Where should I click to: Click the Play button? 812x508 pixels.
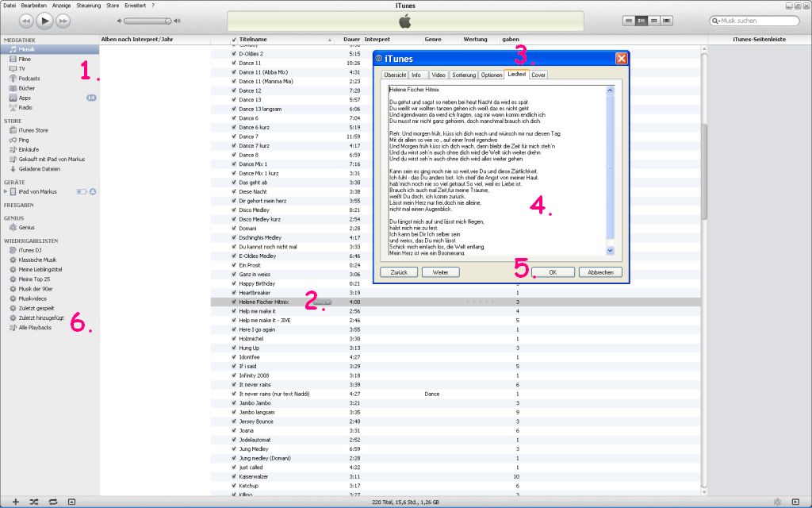click(x=45, y=21)
